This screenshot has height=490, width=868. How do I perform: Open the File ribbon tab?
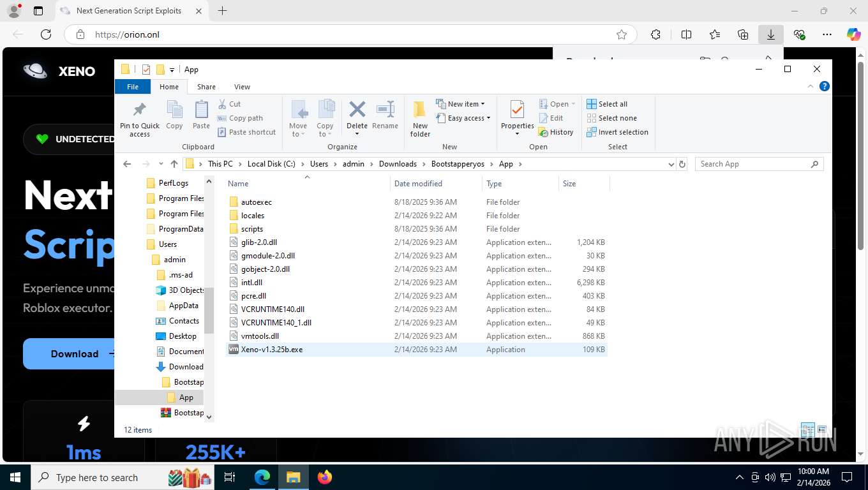(133, 87)
